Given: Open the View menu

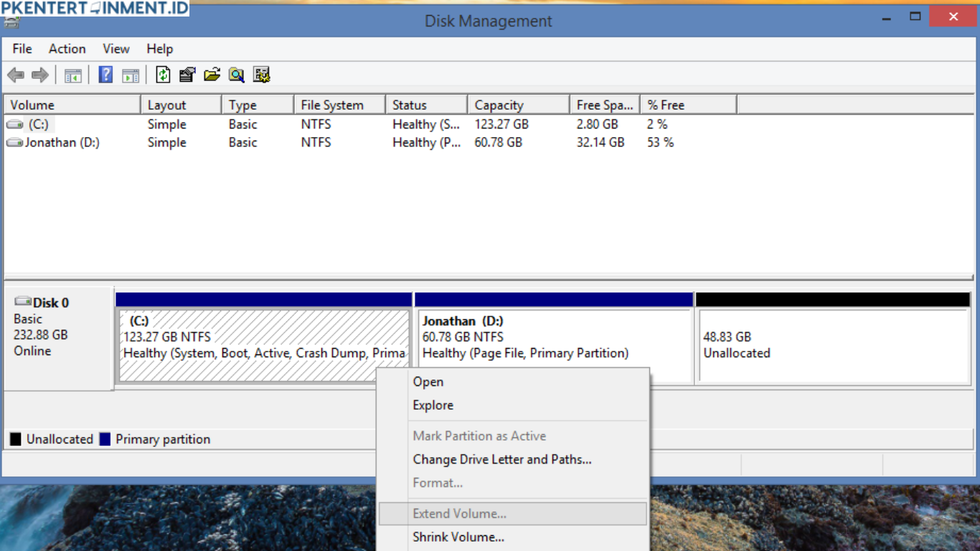Looking at the screenshot, I should [x=116, y=49].
